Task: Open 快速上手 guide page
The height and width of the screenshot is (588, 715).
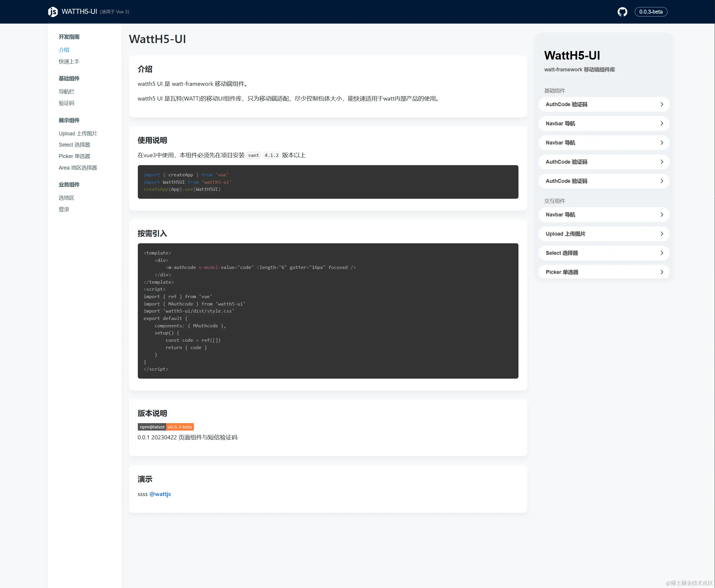Action: [x=69, y=61]
